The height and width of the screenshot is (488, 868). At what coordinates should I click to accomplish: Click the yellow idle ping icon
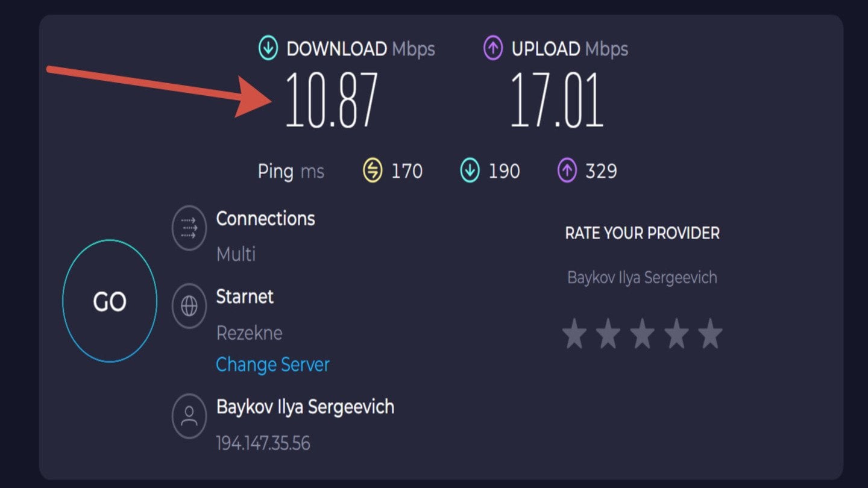(x=373, y=171)
